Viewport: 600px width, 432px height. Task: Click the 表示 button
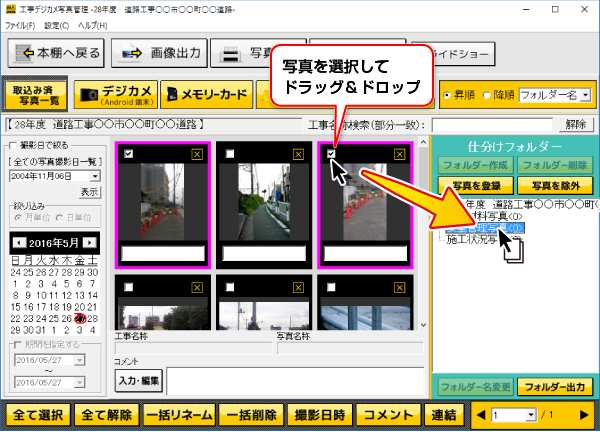[x=90, y=192]
